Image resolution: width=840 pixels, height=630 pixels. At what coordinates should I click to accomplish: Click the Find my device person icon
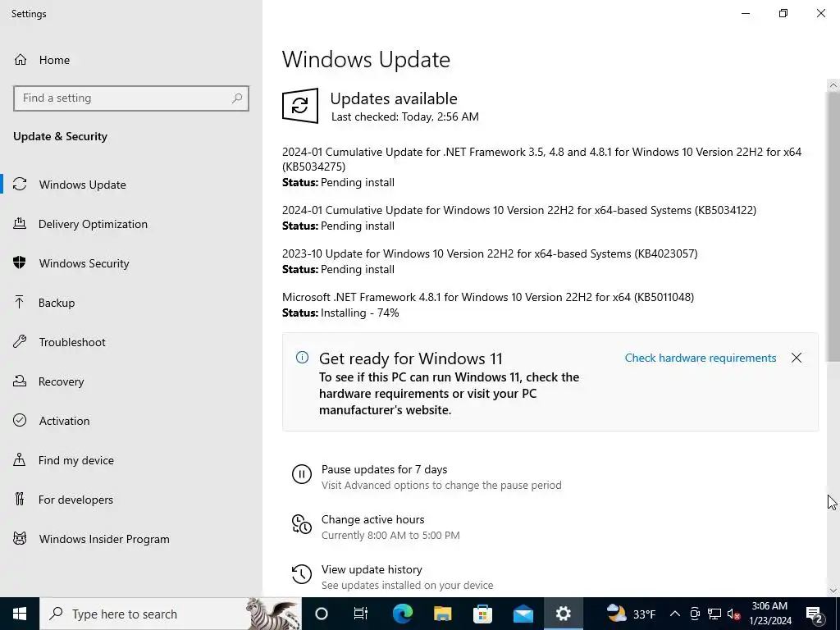pos(20,459)
